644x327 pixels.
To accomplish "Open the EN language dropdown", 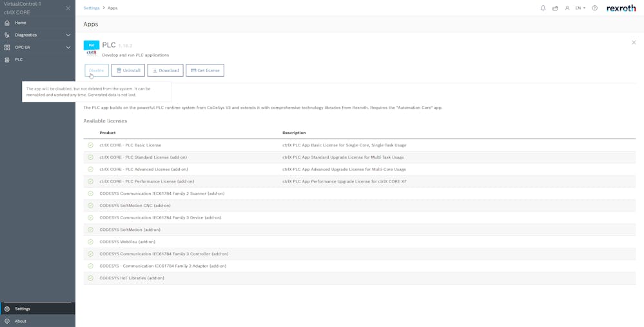I will click(x=580, y=8).
